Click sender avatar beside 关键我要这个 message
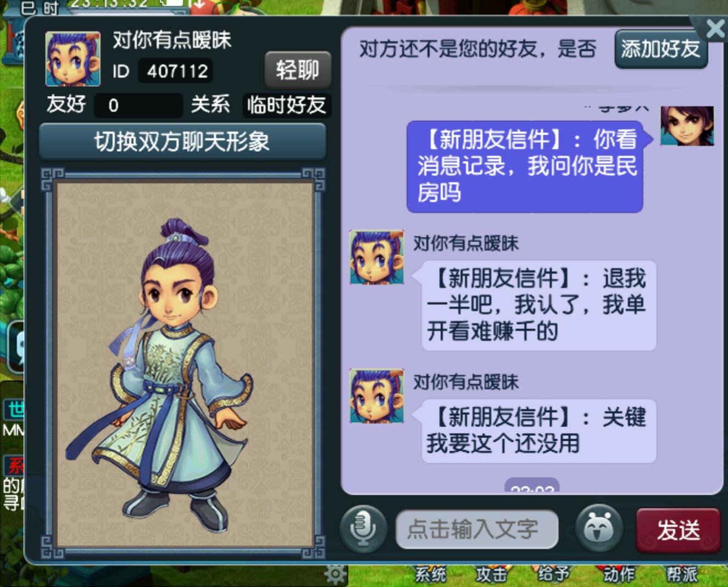 pyautogui.click(x=377, y=396)
